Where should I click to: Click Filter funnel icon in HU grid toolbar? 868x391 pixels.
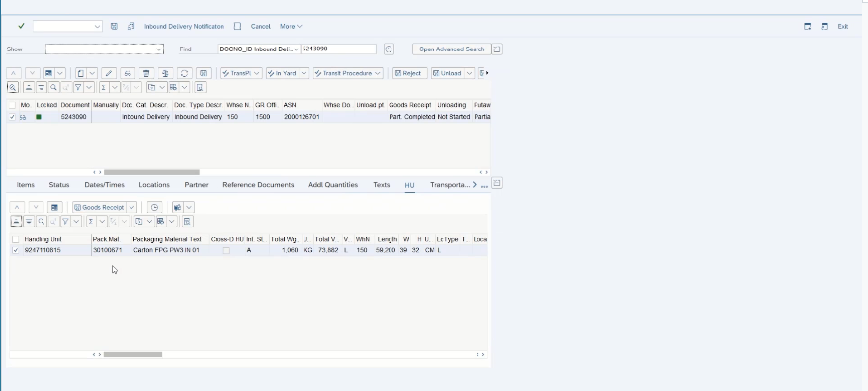(65, 221)
